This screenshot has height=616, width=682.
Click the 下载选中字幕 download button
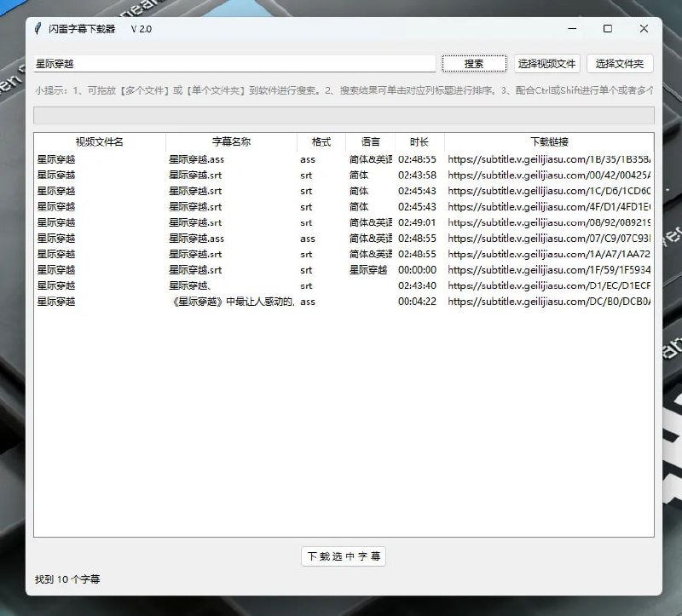click(344, 556)
